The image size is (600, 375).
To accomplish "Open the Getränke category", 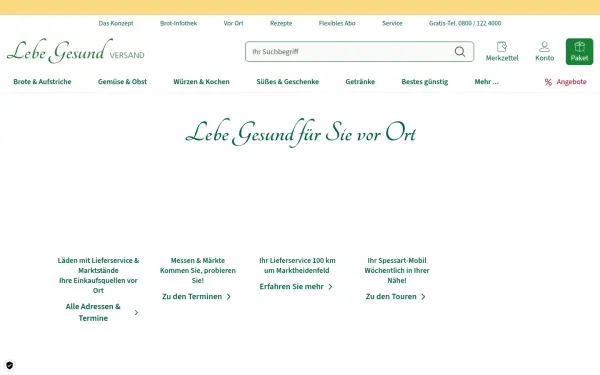I will click(x=360, y=82).
